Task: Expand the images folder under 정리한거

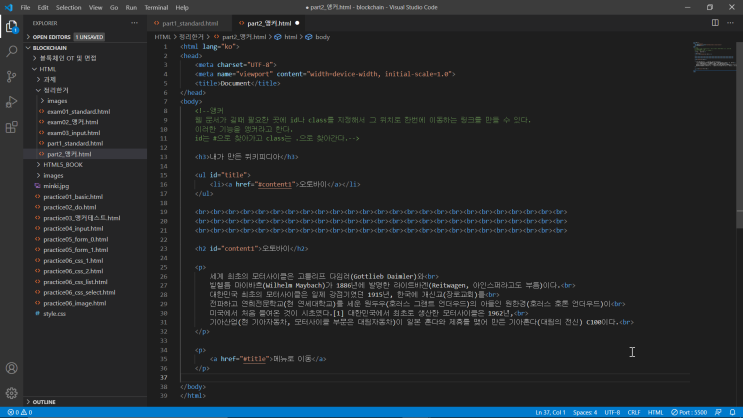Action: 57,101
